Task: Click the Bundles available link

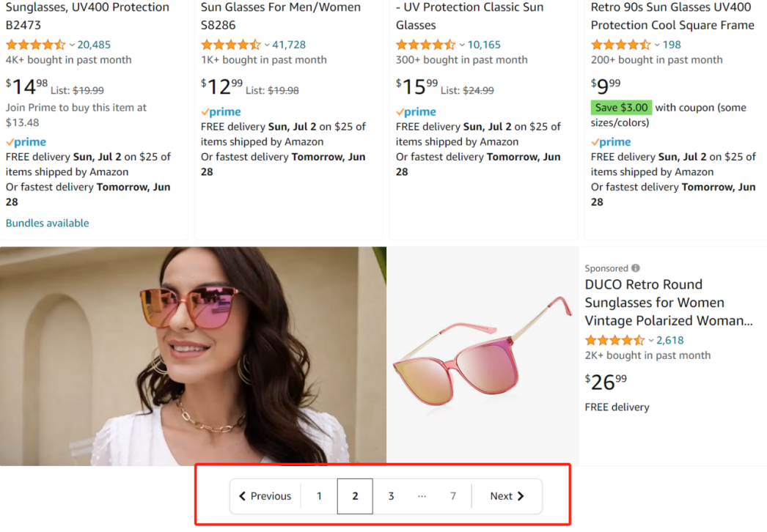Action: [48, 223]
